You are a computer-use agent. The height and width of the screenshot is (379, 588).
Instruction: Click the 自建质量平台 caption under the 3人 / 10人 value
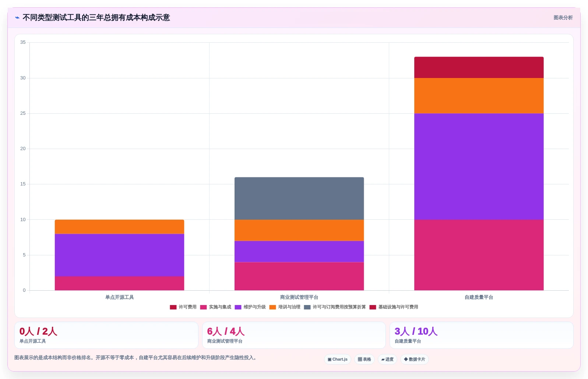[x=408, y=341]
